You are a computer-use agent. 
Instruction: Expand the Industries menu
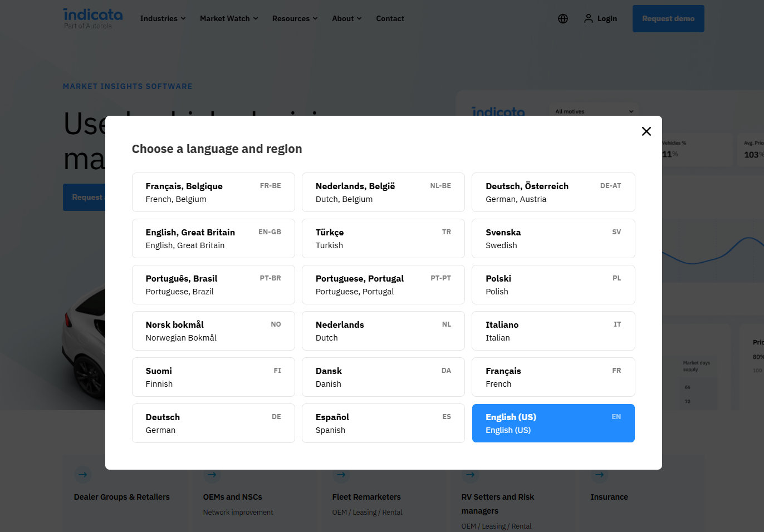(163, 19)
